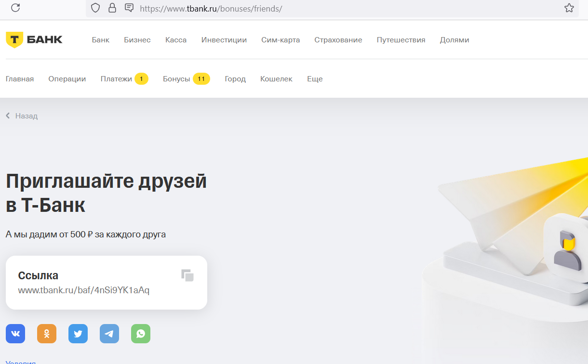
Task: Switch to the Главная tab
Action: click(x=20, y=79)
